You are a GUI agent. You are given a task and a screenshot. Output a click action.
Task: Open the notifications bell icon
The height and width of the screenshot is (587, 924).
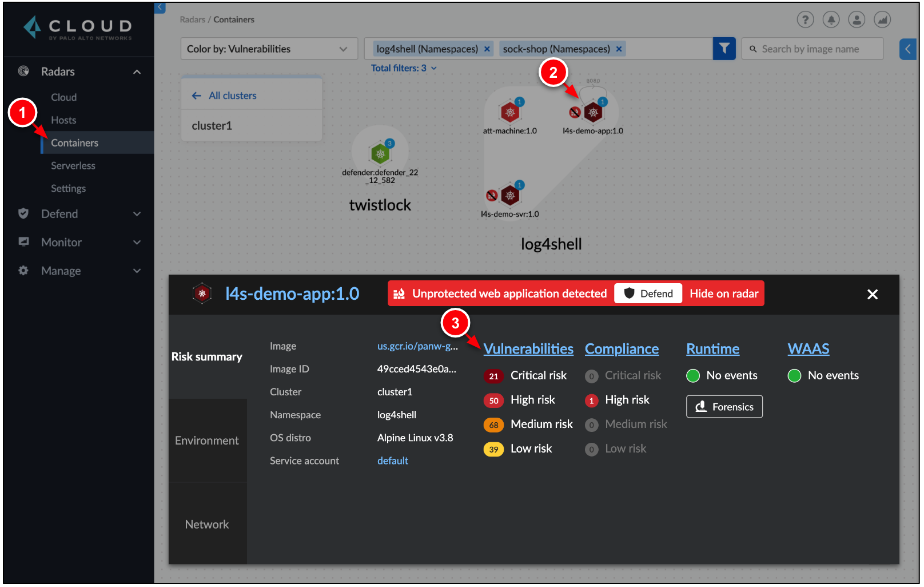coord(831,20)
